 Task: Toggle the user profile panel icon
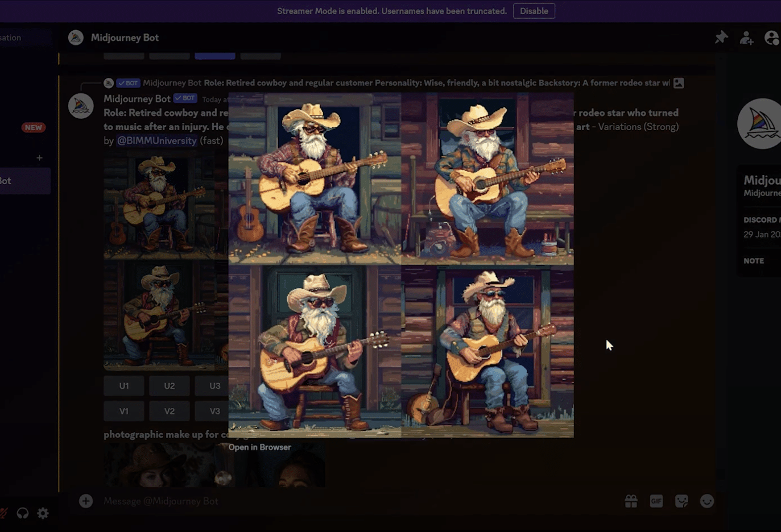(772, 38)
